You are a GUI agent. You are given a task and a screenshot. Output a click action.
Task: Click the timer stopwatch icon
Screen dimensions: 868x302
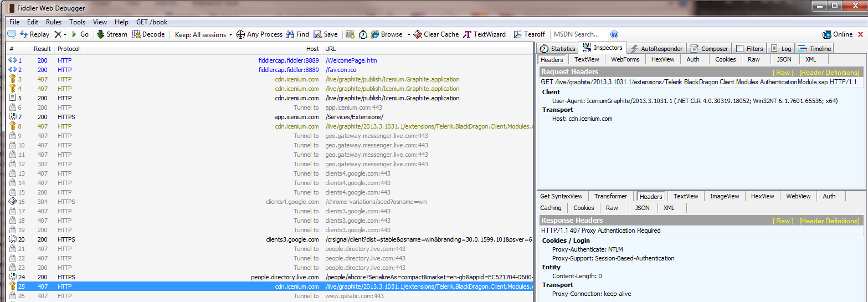point(363,34)
